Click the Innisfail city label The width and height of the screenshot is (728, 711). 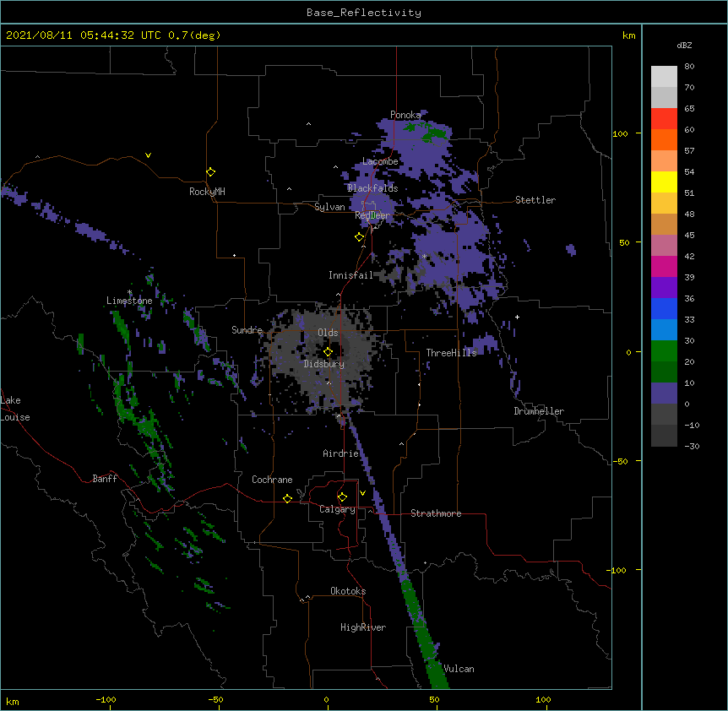pos(350,275)
